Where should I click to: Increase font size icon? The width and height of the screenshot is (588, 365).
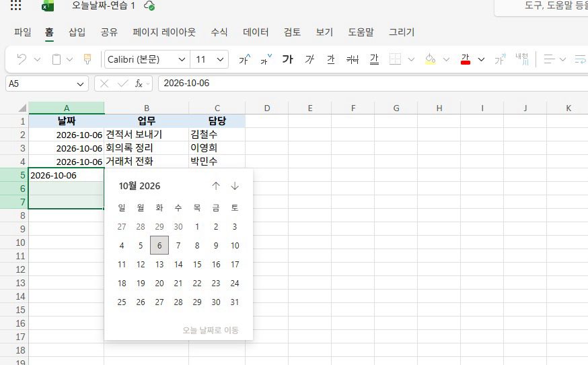244,59
